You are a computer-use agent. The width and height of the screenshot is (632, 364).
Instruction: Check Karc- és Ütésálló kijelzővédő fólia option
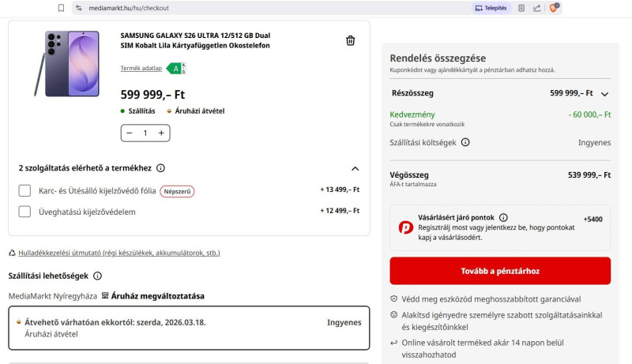pyautogui.click(x=24, y=190)
